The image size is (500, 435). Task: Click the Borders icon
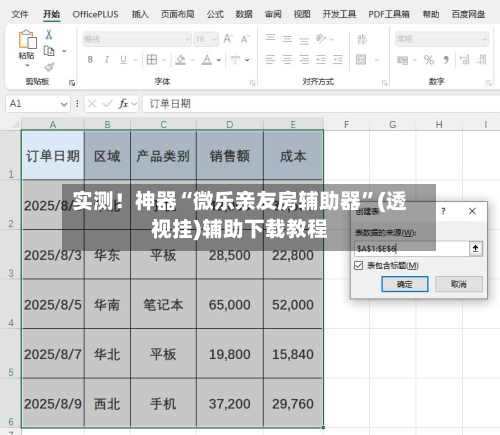pyautogui.click(x=152, y=60)
